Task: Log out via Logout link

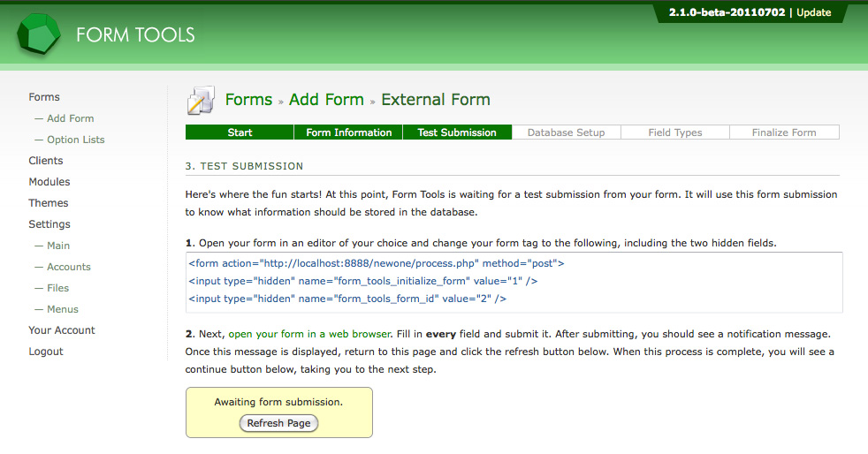Action: pyautogui.click(x=46, y=352)
